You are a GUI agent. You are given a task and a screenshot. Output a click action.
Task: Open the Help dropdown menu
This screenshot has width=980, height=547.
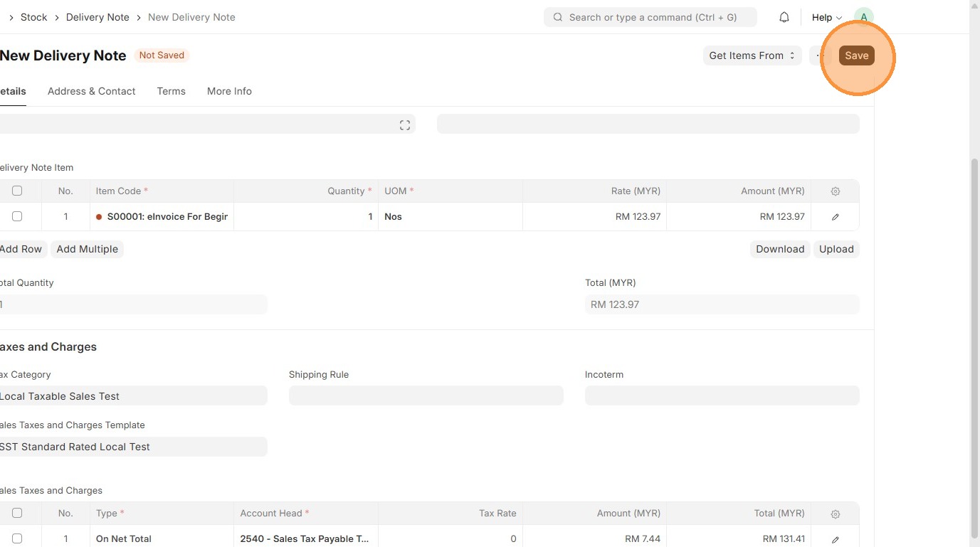click(826, 17)
